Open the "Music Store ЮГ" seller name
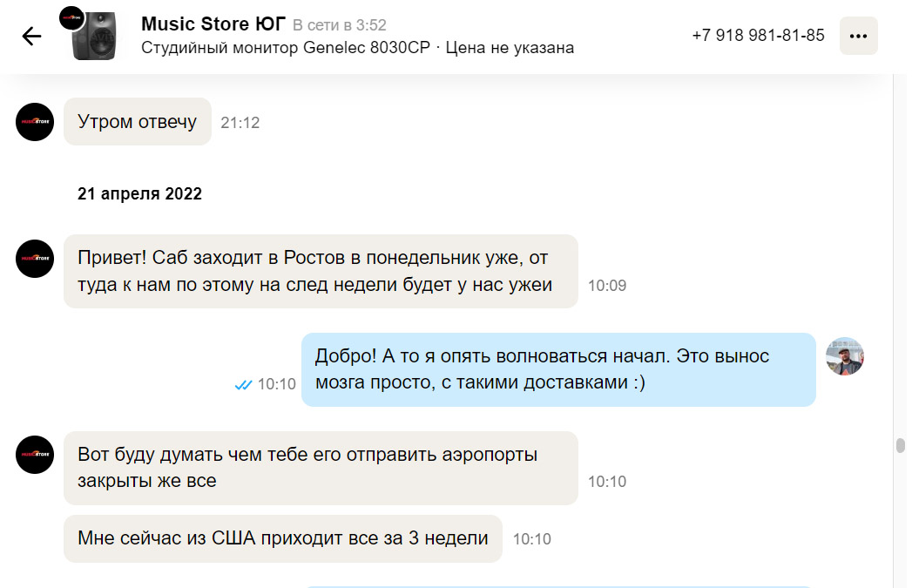The image size is (912, 588). pyautogui.click(x=213, y=24)
